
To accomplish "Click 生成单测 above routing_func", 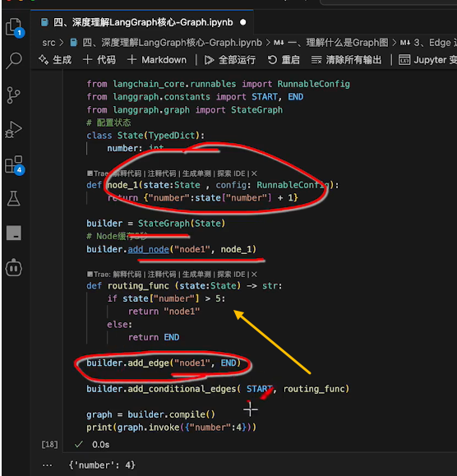I will 196,275.
